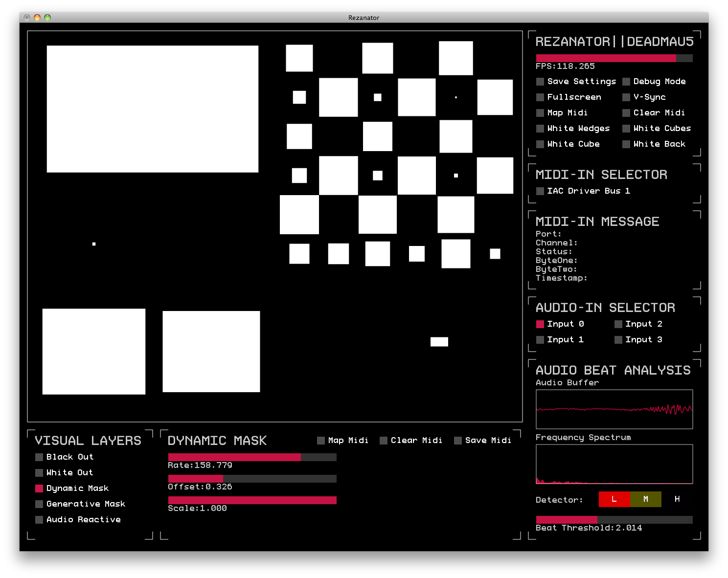Enable Fullscreen mode

pos(540,97)
